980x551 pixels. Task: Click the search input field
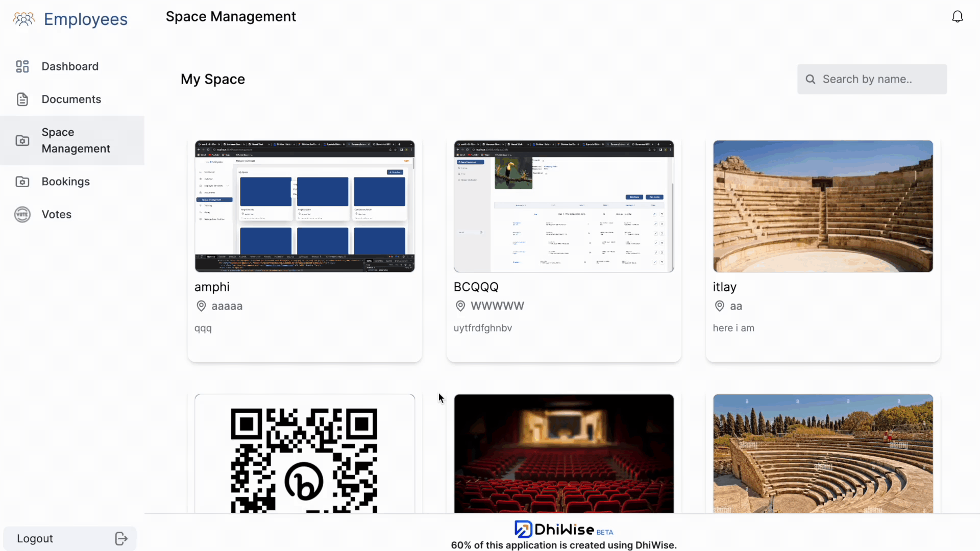(x=872, y=79)
